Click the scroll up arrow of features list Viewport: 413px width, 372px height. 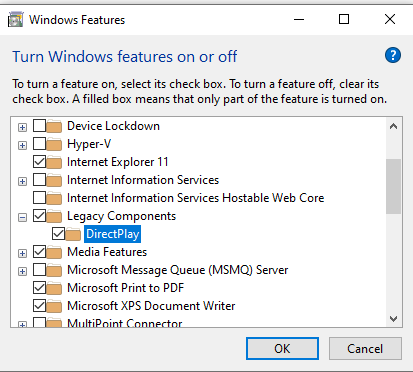point(394,126)
